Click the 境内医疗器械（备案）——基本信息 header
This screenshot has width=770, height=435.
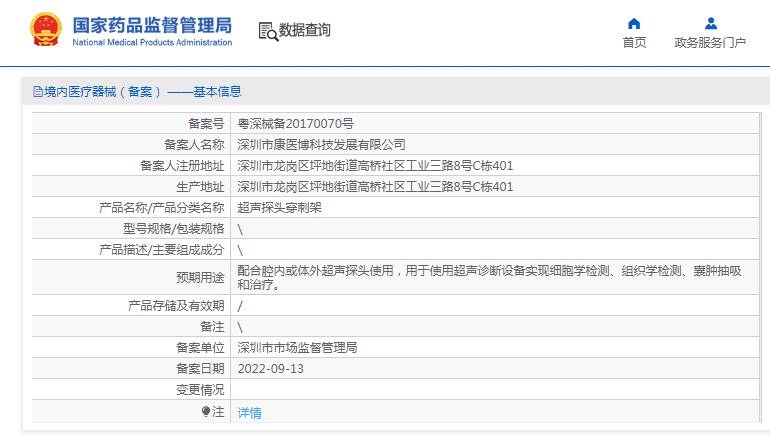(142, 92)
